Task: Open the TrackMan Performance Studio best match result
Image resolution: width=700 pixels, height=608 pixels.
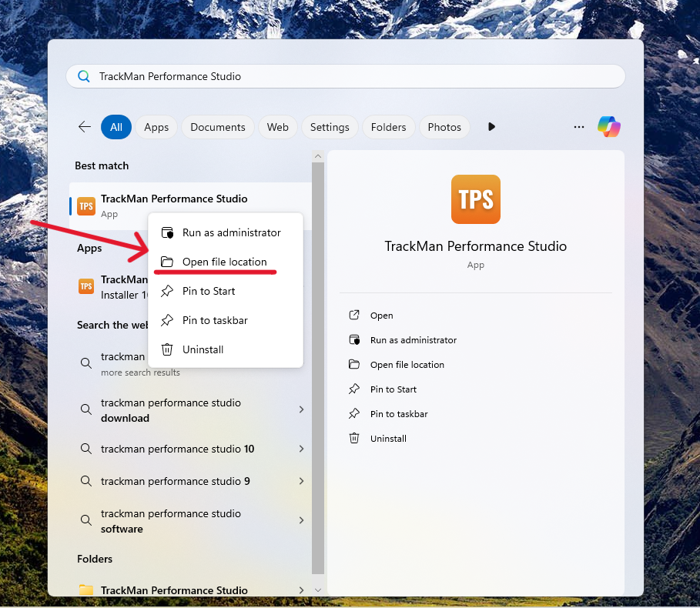Action: click(190, 205)
